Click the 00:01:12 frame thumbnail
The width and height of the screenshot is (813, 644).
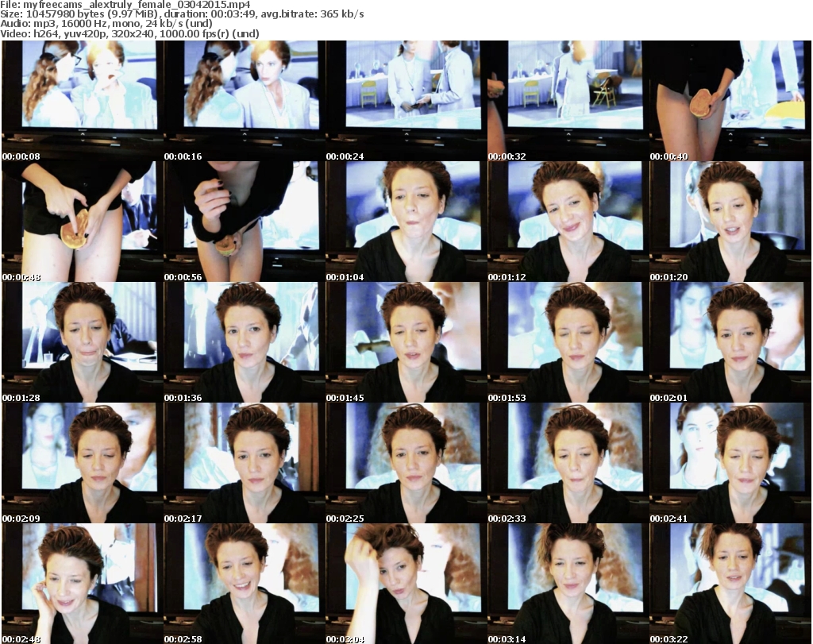(x=568, y=222)
